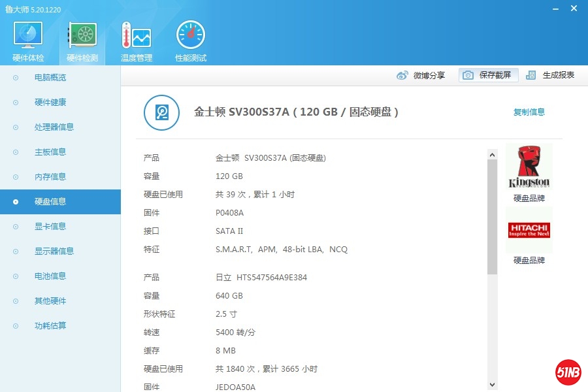588x392 pixels.
Task: Click the SATA II interface value
Action: [229, 231]
